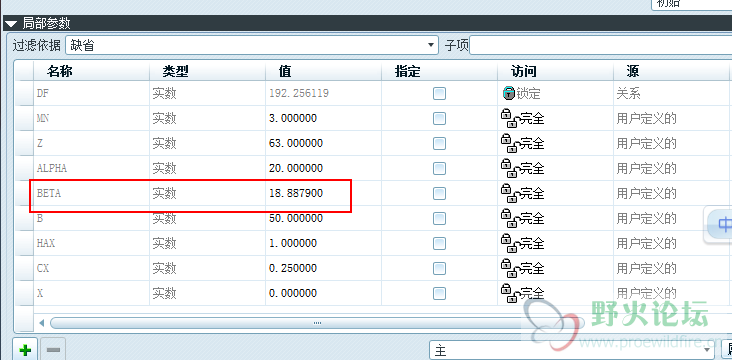The width and height of the screenshot is (732, 360).
Task: Check the 指定 box for DF
Action: (x=439, y=93)
